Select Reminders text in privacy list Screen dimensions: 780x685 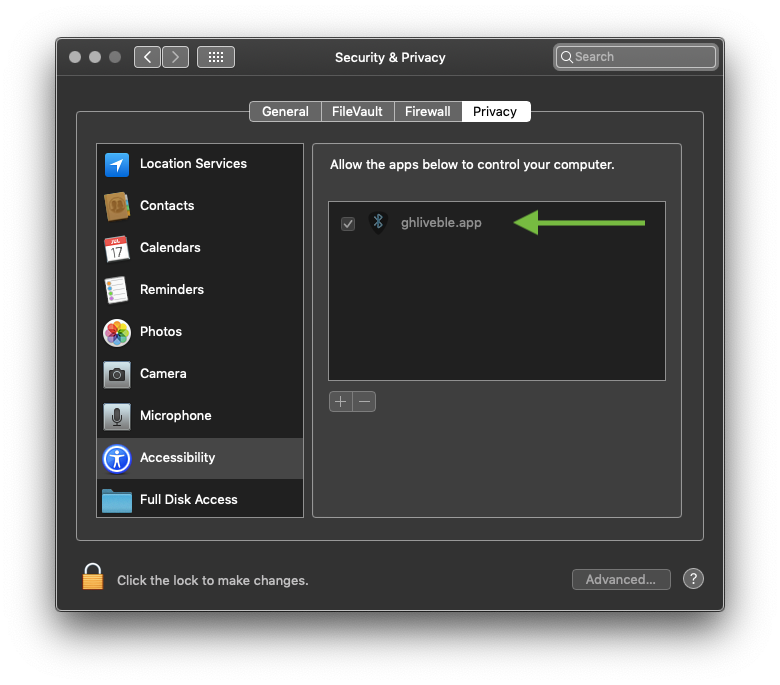pyautogui.click(x=172, y=290)
